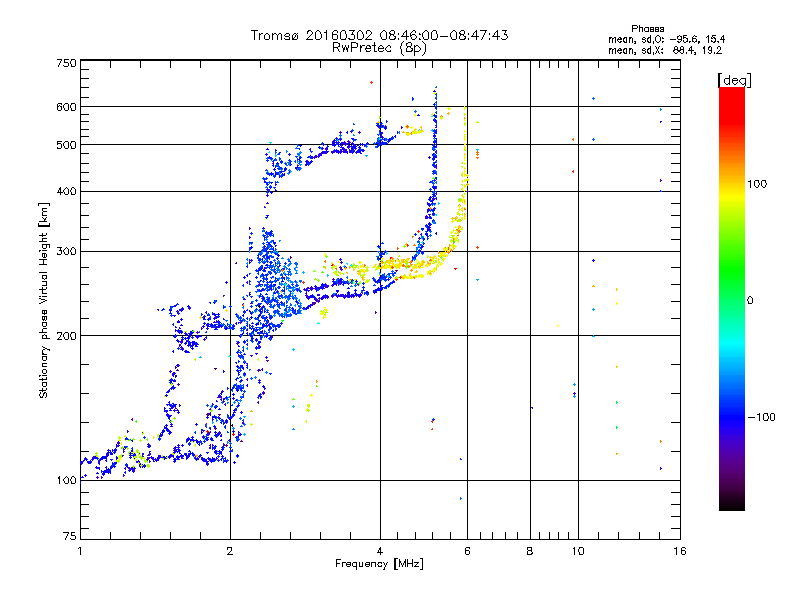Click the x-axis label '4'
The height and width of the screenshot is (600, 800).
[x=380, y=551]
